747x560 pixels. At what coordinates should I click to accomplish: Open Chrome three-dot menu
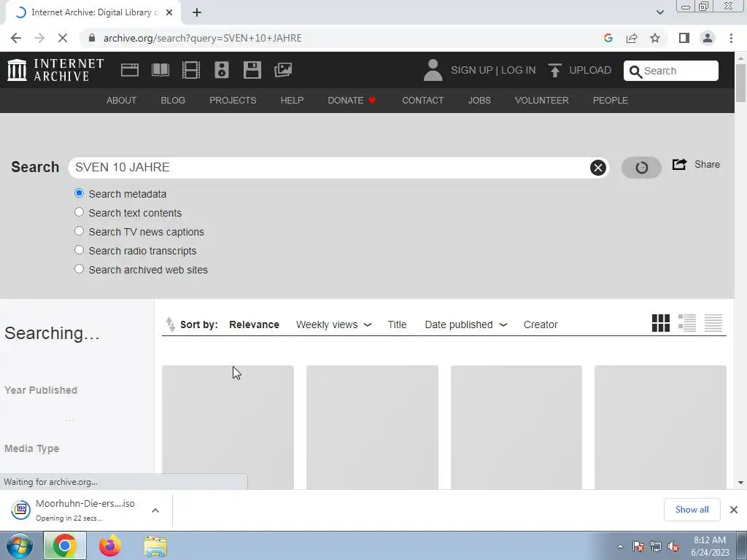[731, 38]
